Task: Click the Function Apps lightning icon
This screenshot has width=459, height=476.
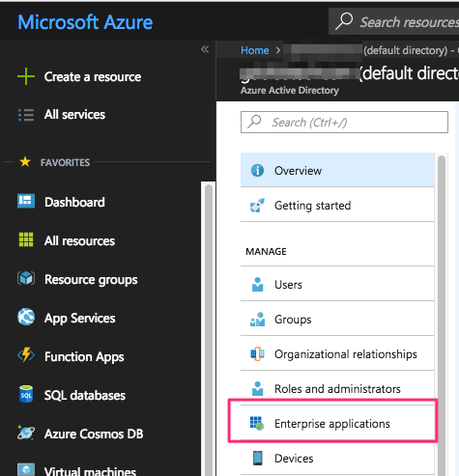Action: (x=26, y=355)
